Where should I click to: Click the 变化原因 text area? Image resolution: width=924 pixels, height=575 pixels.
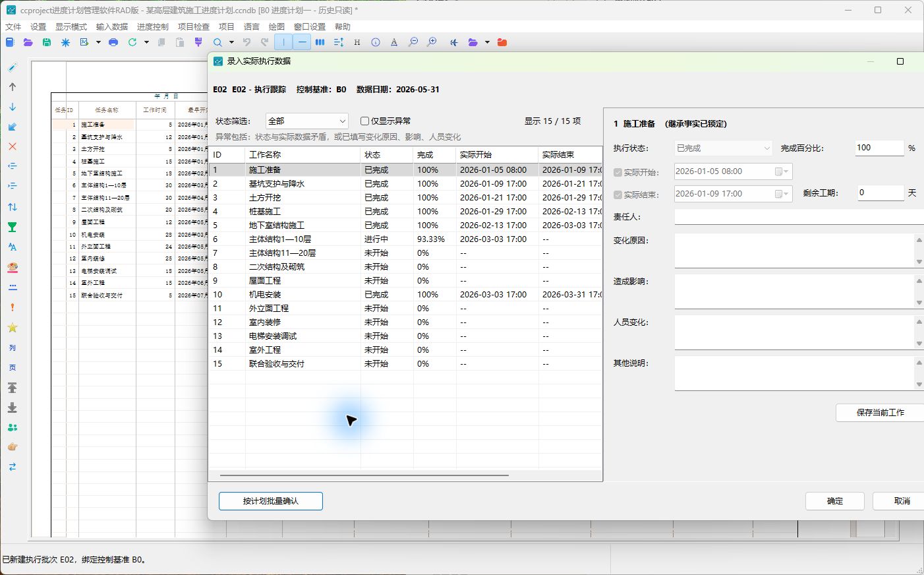click(795, 251)
